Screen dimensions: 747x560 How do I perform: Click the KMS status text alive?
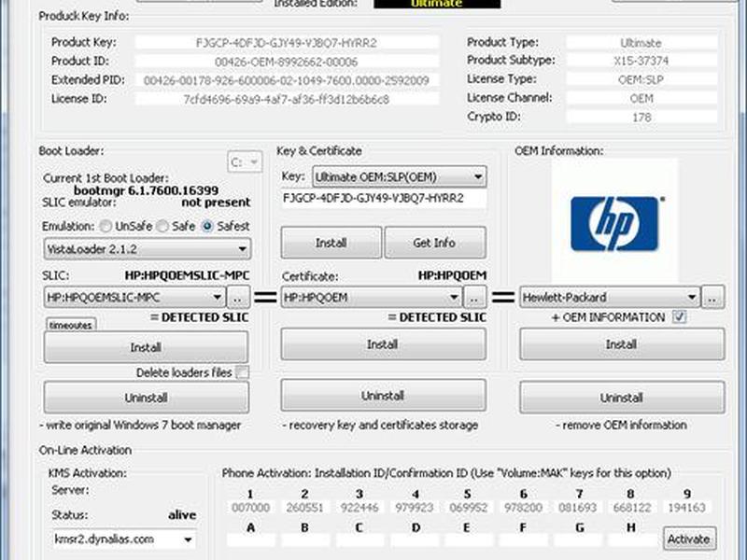pyautogui.click(x=182, y=515)
